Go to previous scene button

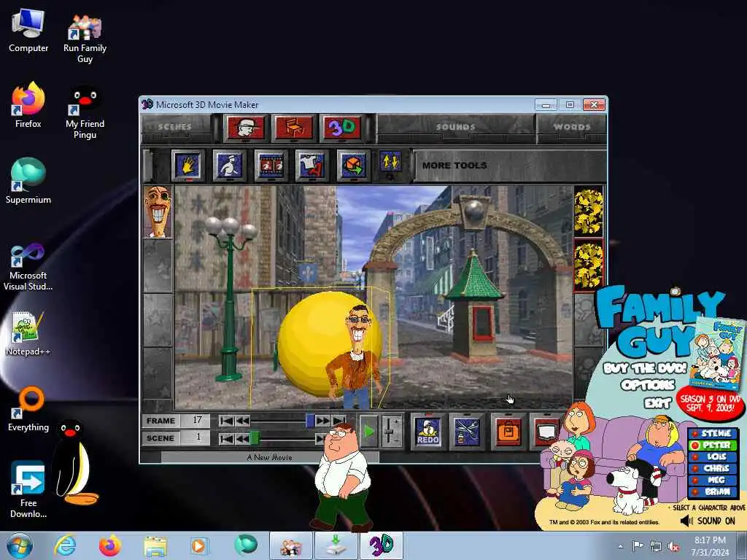(x=242, y=438)
